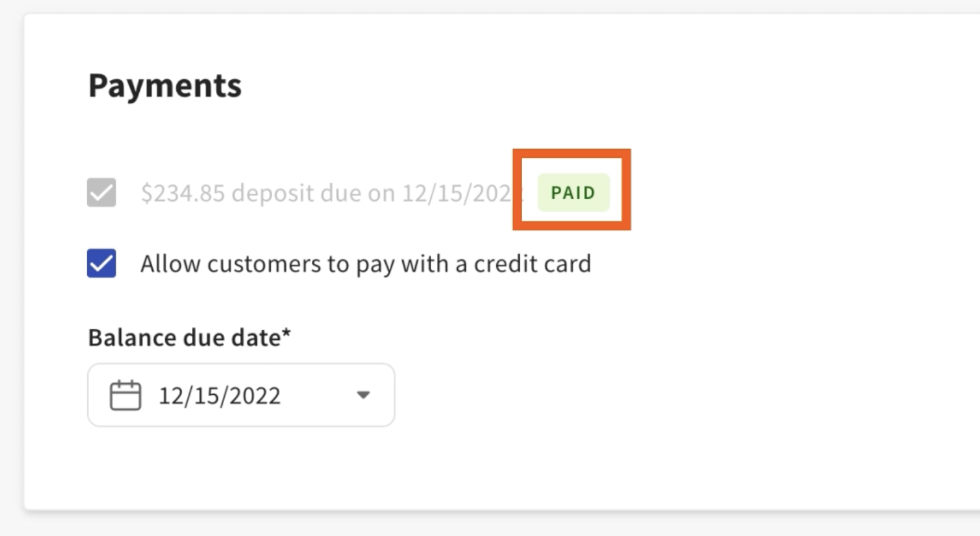Screen dimensions: 980x536
Task: Click the 12/15/2022 value in the date field
Action: [x=220, y=396]
